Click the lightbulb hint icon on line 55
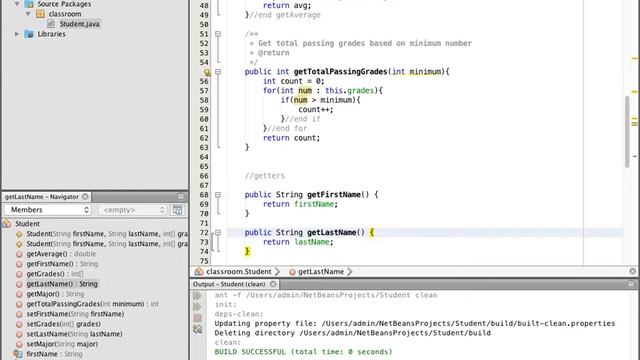This screenshot has height=360, width=640. pos(207,72)
